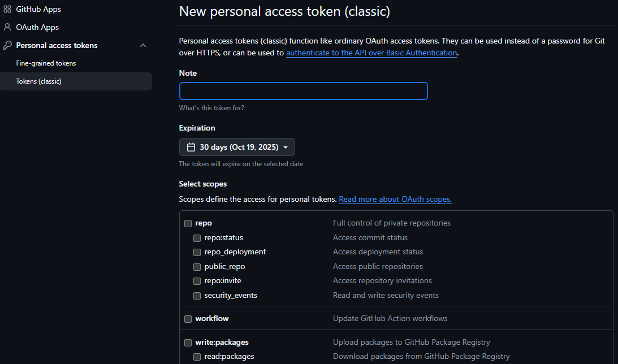
Task: Enable the repo scope checkbox
Action: [x=188, y=223]
